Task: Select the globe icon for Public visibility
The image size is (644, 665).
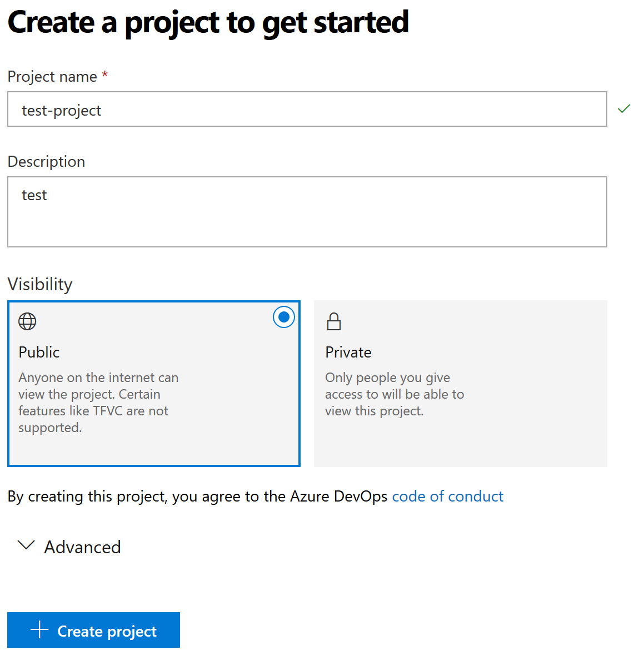Action: [27, 321]
